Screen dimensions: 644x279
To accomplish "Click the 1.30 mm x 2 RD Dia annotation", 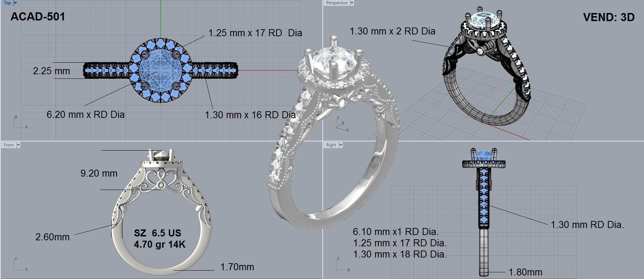I will tap(392, 31).
